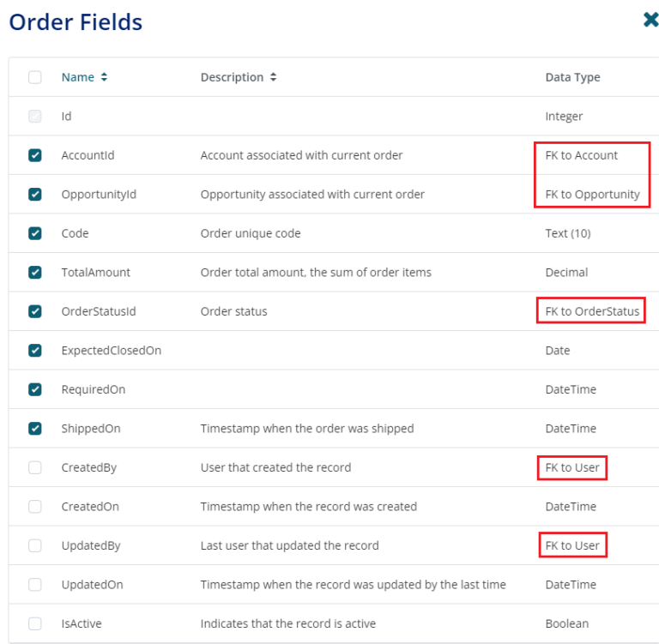Select the UpdatedBy field checkbox
The image size is (659, 644).
[35, 545]
